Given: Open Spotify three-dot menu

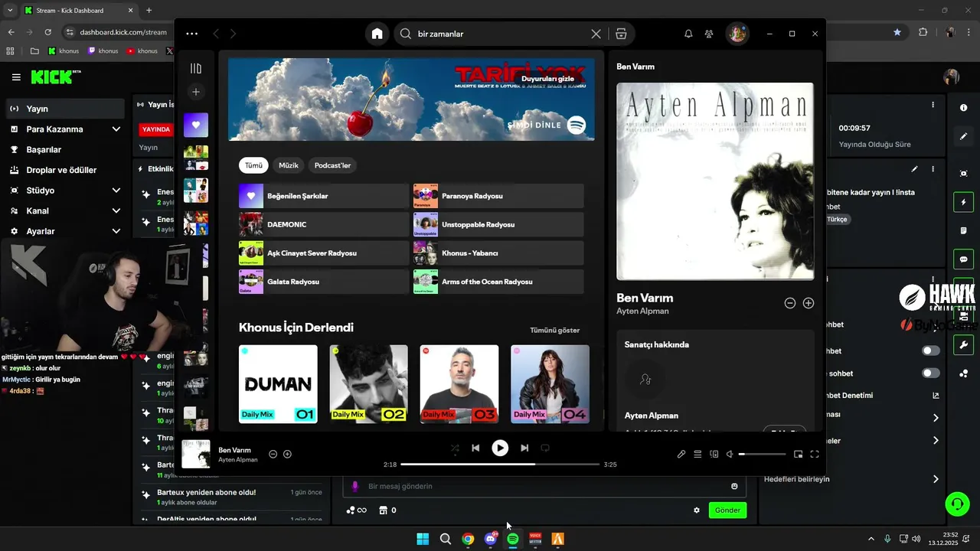Looking at the screenshot, I should tap(191, 34).
